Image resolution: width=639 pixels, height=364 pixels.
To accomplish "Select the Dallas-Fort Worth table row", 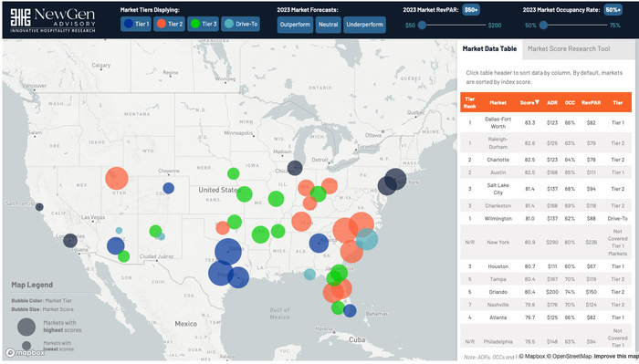I will click(546, 122).
